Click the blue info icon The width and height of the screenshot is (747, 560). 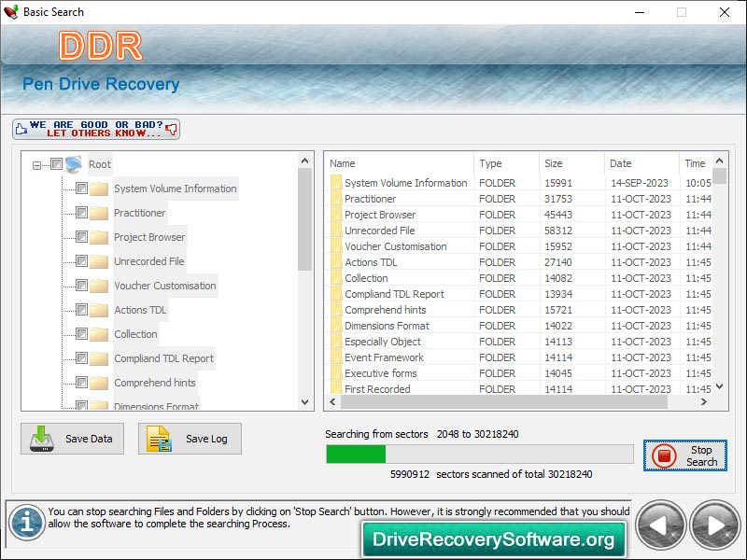27,523
